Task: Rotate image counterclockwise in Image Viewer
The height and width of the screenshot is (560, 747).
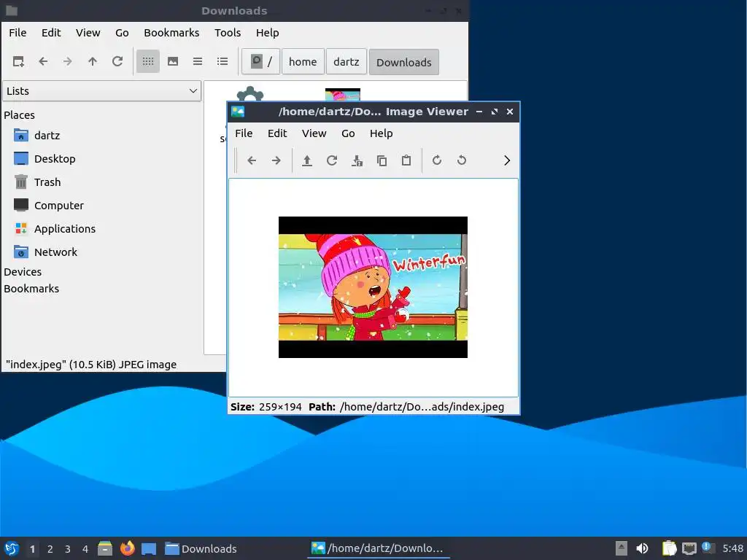Action: pos(462,160)
